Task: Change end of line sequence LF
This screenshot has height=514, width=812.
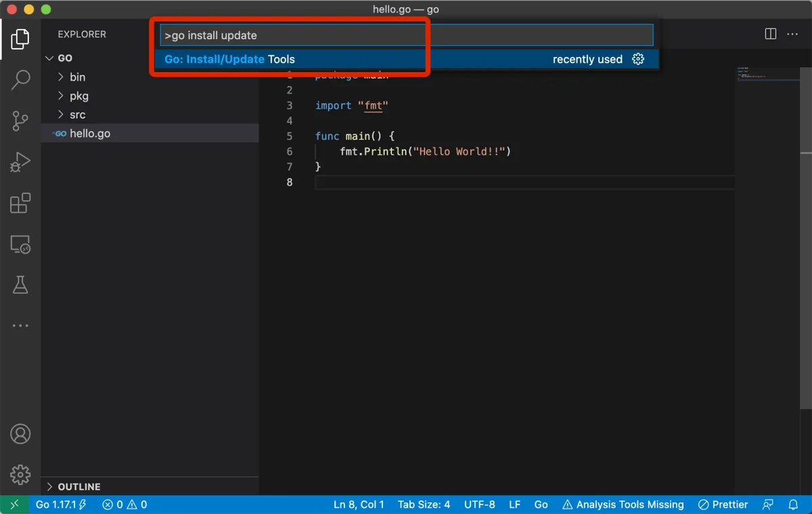Action: point(514,505)
